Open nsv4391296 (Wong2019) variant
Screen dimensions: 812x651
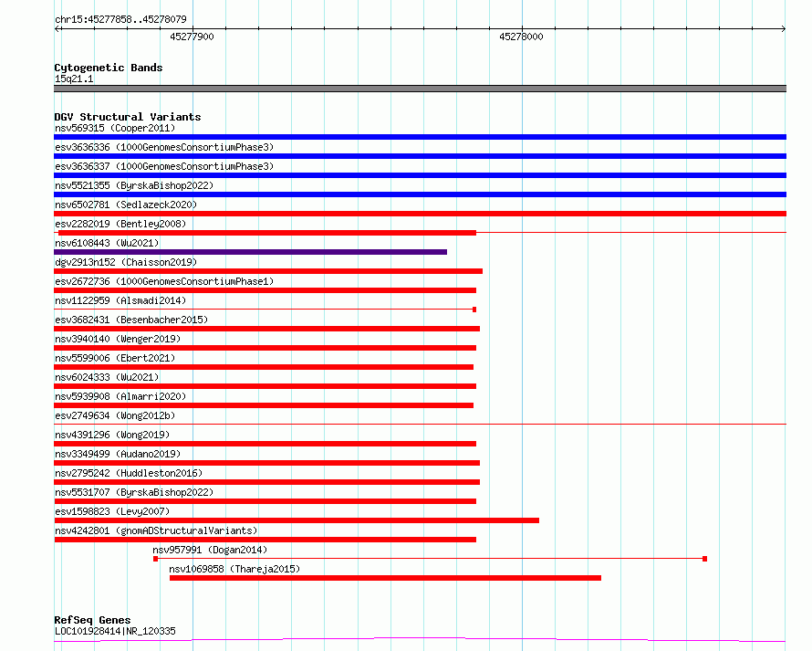(112, 435)
